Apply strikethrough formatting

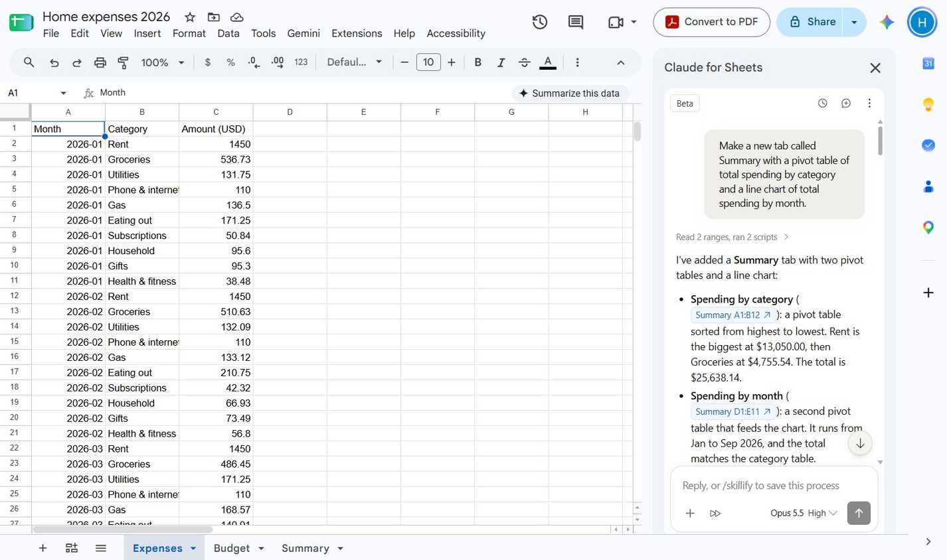click(524, 62)
